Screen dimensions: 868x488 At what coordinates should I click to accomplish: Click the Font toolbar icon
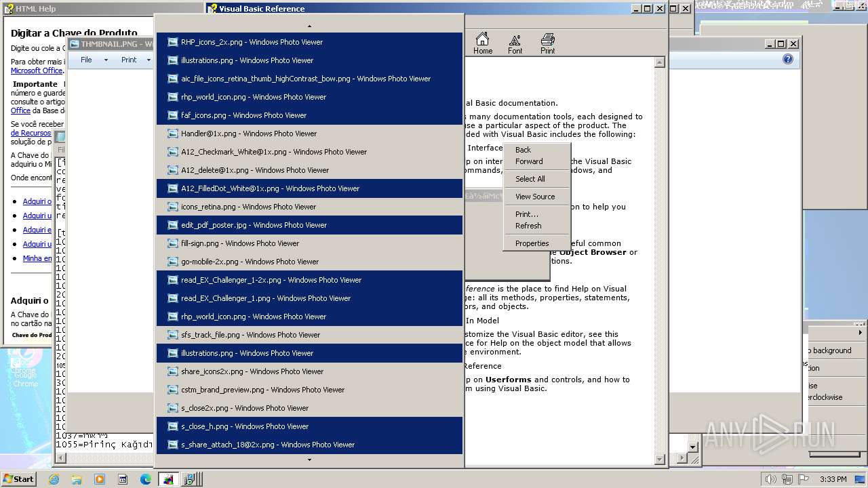(x=515, y=43)
